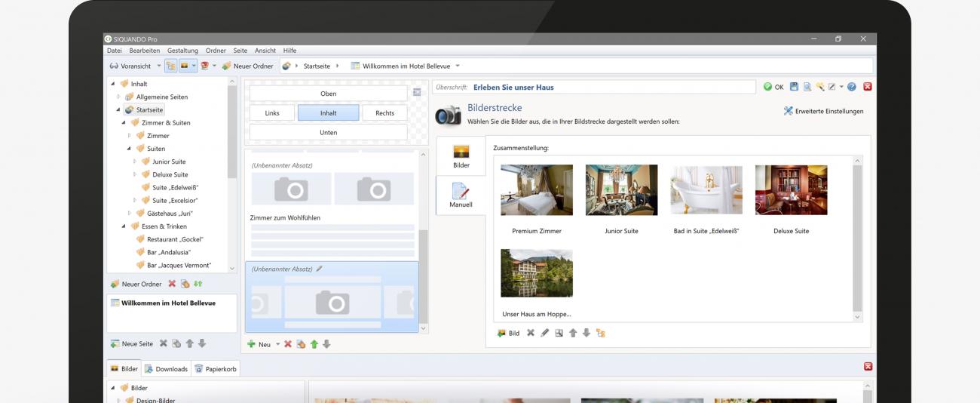Select the Junior Suite image thumbnail
This screenshot has width=980, height=403.
point(621,190)
